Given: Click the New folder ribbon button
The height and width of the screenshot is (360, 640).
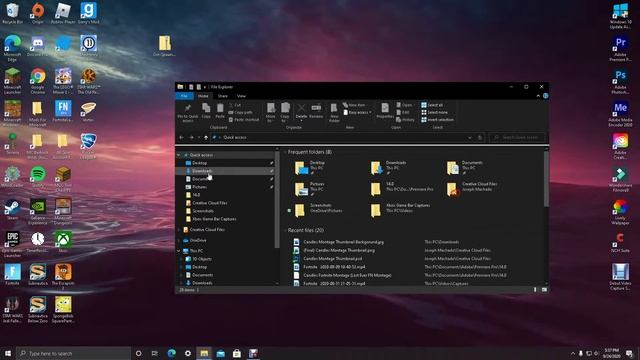Looking at the screenshot, I should click(x=334, y=112).
